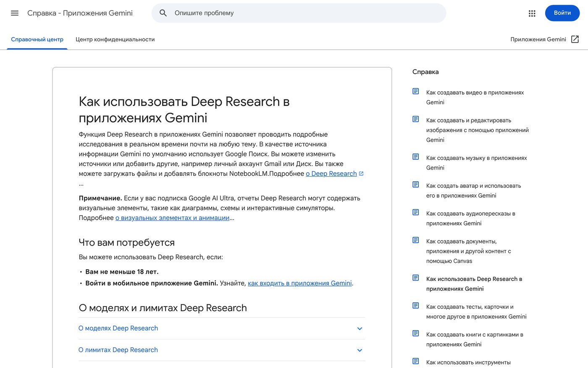Open Как создавать тесты, карточки article
This screenshot has height=368, width=588.
click(x=476, y=312)
